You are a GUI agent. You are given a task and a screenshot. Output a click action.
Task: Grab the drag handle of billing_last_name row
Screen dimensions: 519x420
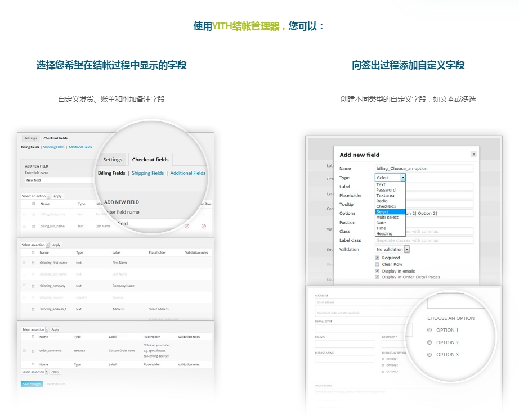(x=24, y=226)
